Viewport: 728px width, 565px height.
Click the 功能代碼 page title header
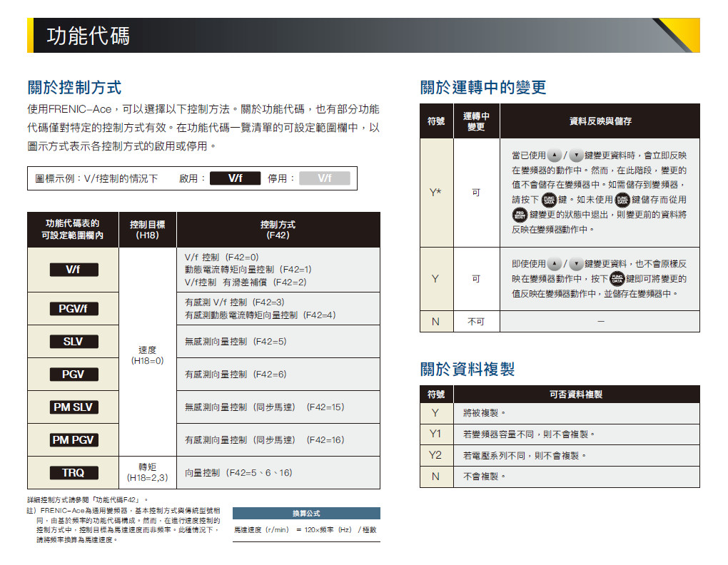point(89,36)
